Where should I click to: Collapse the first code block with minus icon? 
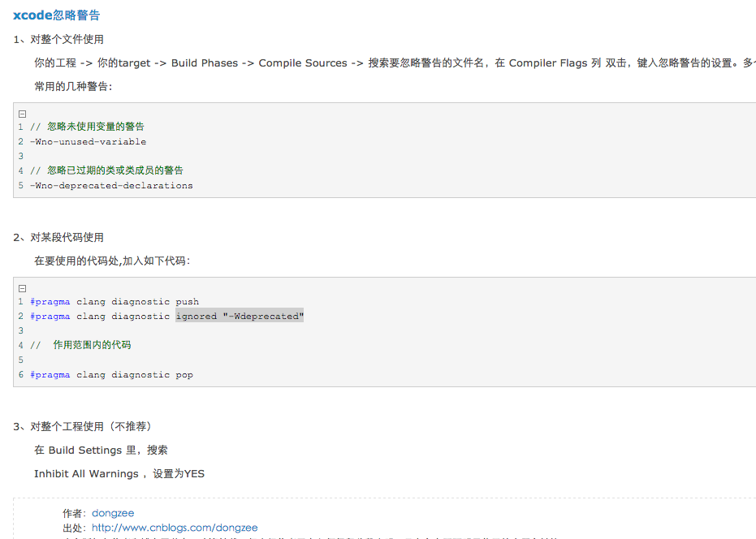pyautogui.click(x=22, y=114)
